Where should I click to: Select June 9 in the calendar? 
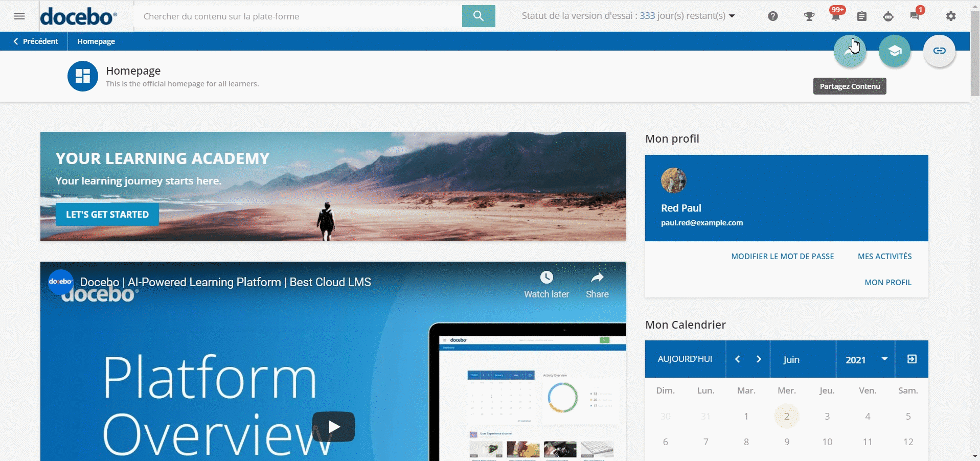coord(787,442)
